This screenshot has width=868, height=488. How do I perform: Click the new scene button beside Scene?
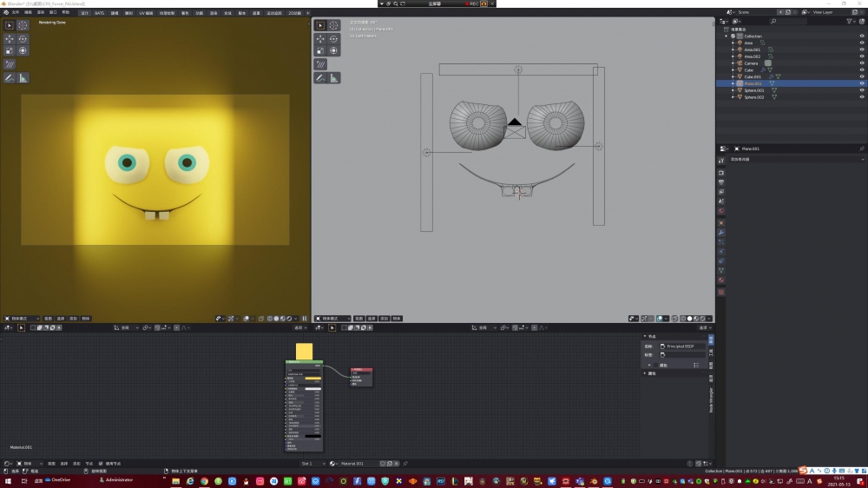point(788,12)
